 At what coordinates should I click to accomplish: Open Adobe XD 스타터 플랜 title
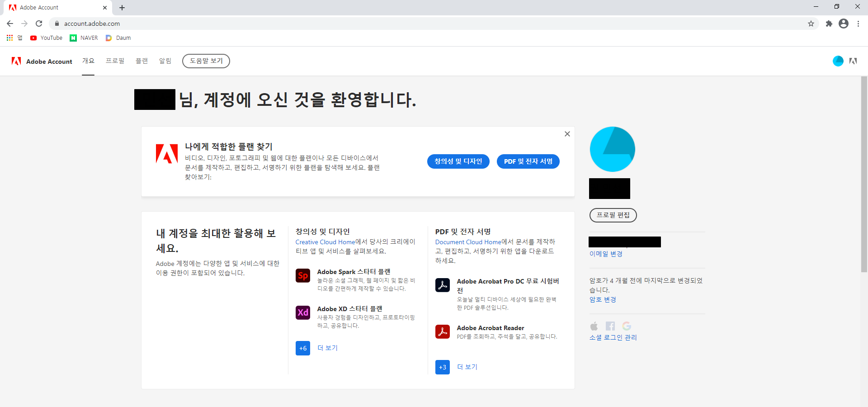(x=349, y=309)
